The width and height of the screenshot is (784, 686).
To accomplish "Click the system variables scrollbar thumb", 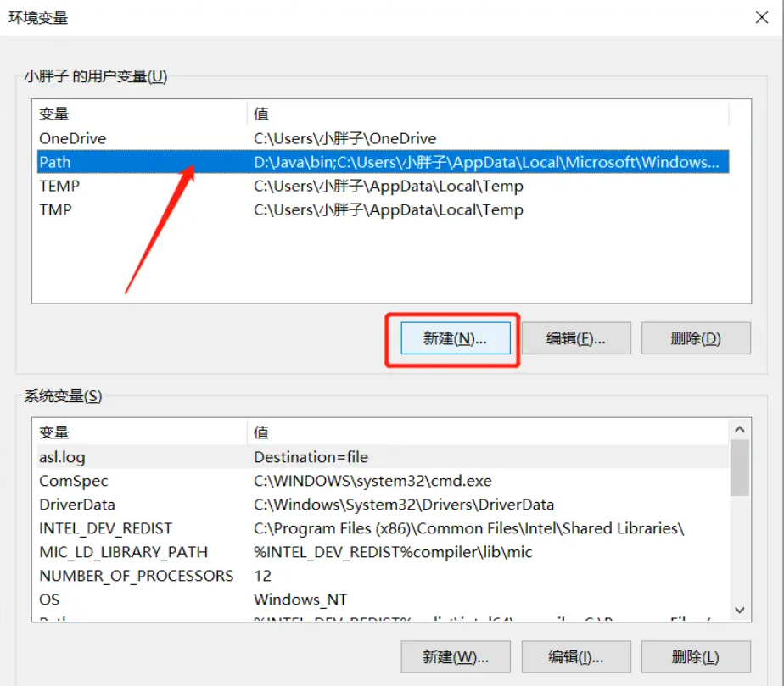I will (x=740, y=468).
